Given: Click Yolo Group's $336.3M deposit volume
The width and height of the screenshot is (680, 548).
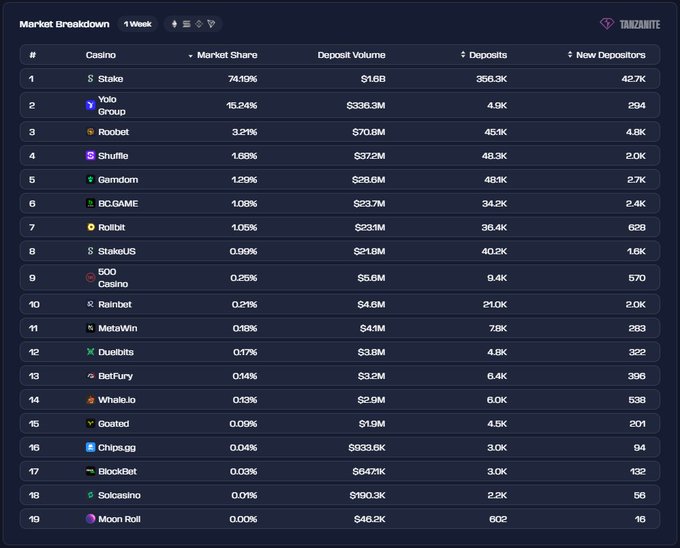Looking at the screenshot, I should click(366, 105).
